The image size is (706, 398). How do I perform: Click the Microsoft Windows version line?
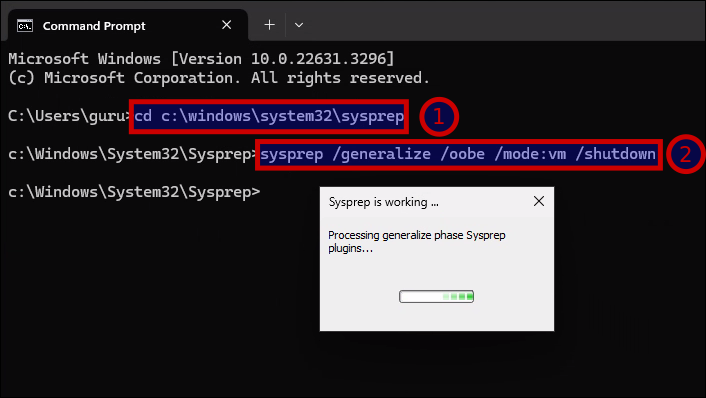[201, 59]
